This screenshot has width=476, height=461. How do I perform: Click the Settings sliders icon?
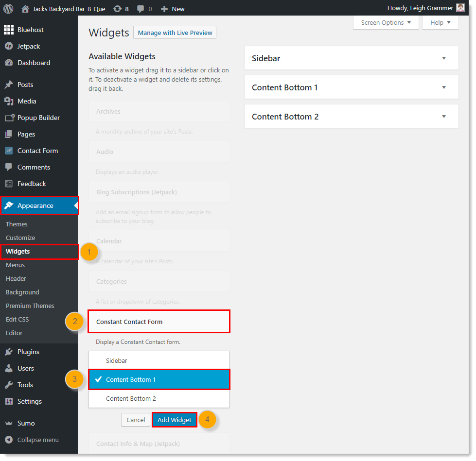click(9, 401)
